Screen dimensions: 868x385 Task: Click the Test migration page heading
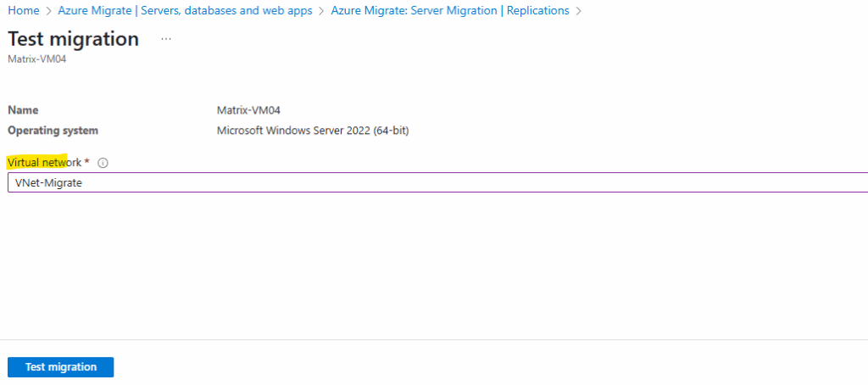(x=73, y=39)
